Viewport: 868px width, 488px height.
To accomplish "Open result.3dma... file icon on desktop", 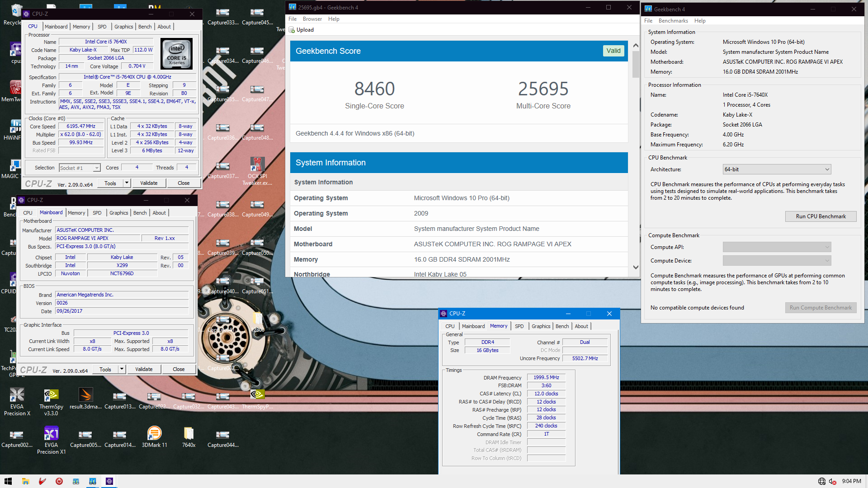I will click(x=85, y=398).
